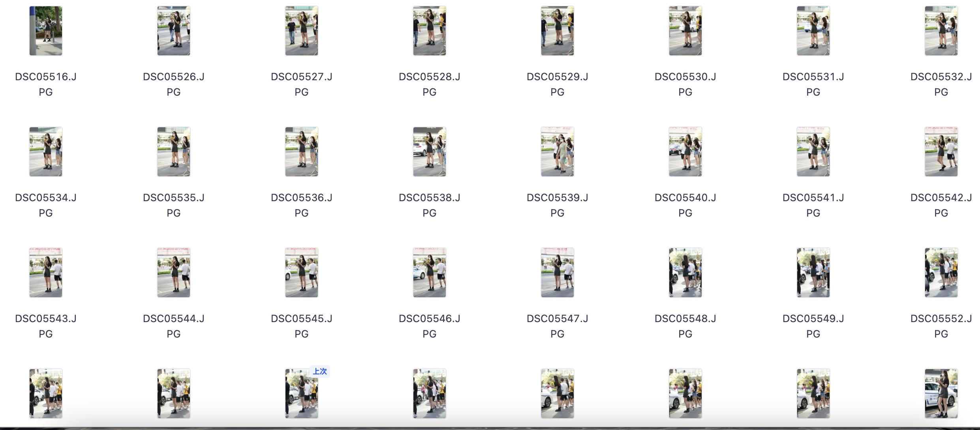Click the DSC05547.JPG photo thumbnail
The height and width of the screenshot is (430, 980).
(x=558, y=273)
